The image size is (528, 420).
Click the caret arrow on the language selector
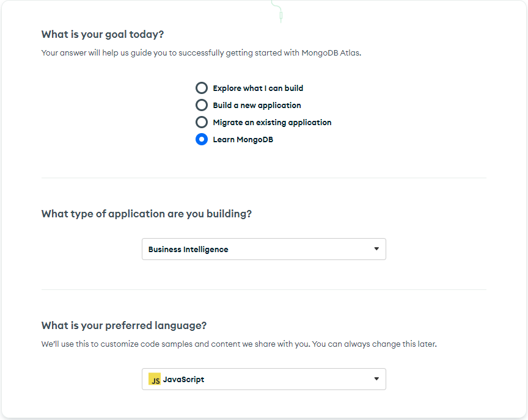pos(376,379)
